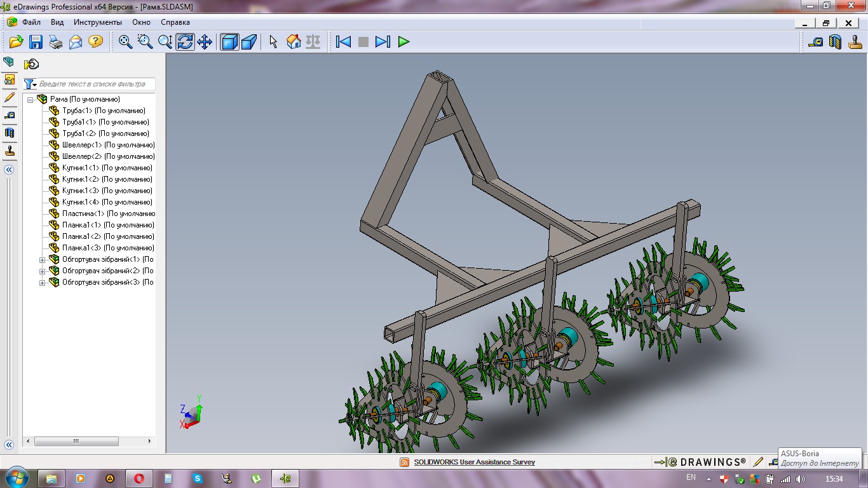Select Кутник1<3> component
This screenshot has height=488, width=868.
pyautogui.click(x=107, y=191)
